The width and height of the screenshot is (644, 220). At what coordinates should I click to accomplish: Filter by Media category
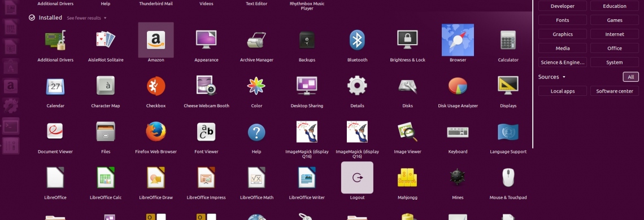coord(562,49)
